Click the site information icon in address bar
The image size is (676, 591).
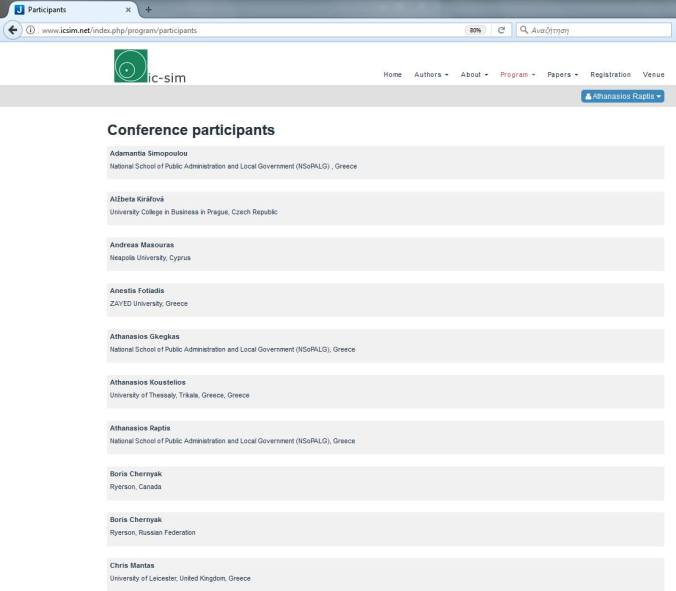[31, 30]
